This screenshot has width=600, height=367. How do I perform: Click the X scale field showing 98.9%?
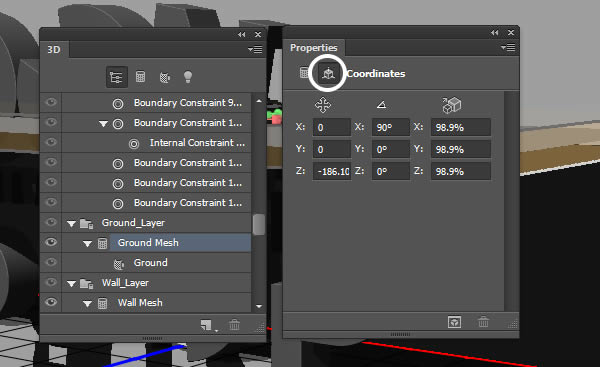[x=461, y=127]
